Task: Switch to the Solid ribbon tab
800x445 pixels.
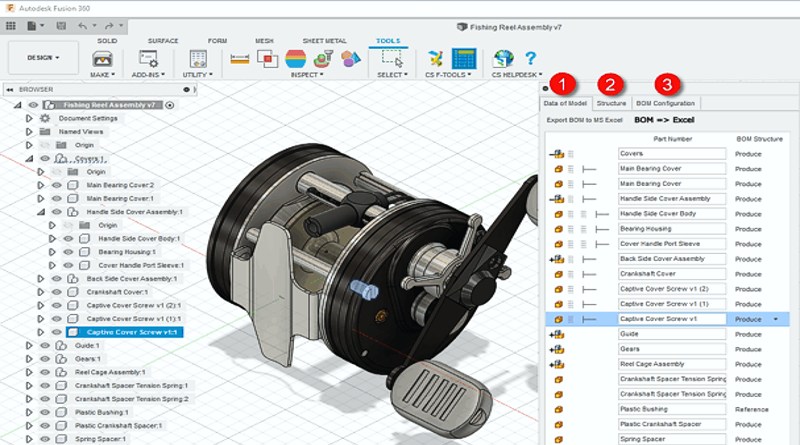Action: (x=107, y=41)
